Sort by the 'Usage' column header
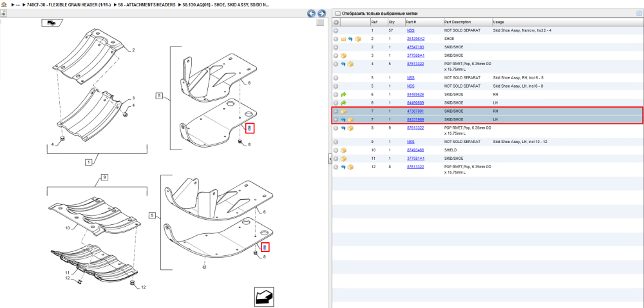The width and height of the screenshot is (644, 308). click(498, 22)
